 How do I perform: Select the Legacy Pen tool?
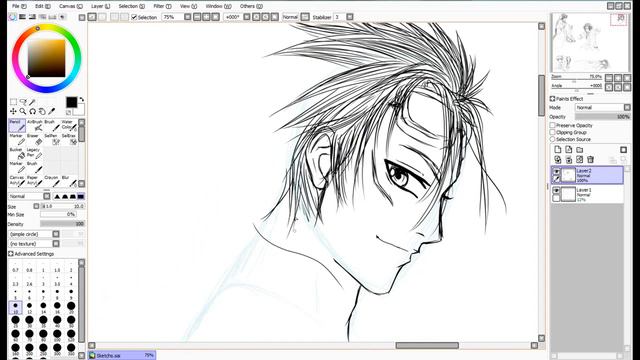point(35,153)
